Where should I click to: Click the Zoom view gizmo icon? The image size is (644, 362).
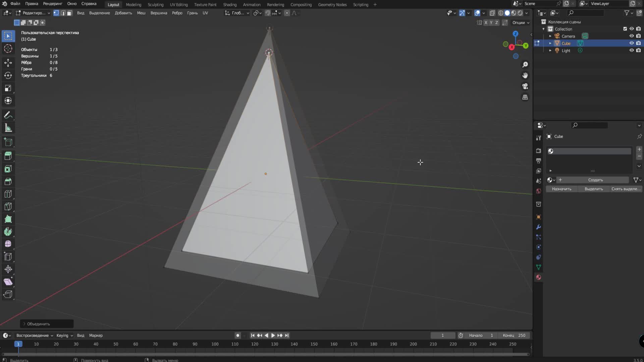(x=525, y=65)
